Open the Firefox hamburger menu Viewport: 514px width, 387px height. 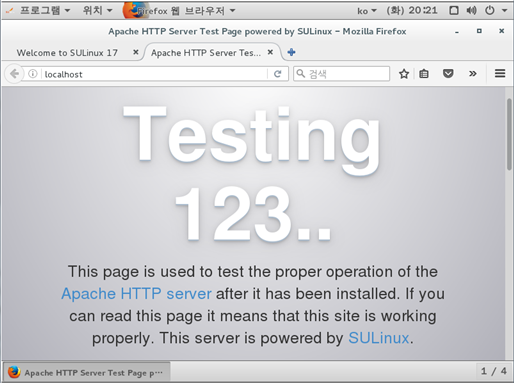pyautogui.click(x=500, y=73)
